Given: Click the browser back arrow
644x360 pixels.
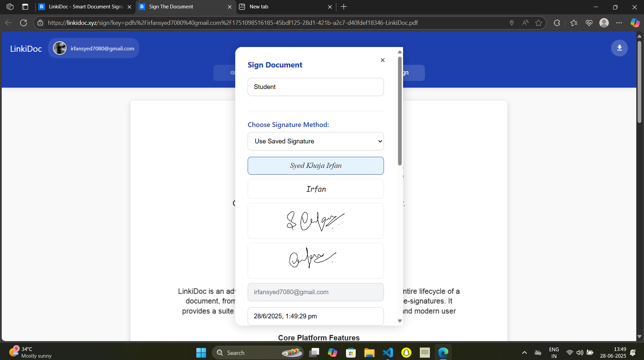Looking at the screenshot, I should pyautogui.click(x=8, y=23).
